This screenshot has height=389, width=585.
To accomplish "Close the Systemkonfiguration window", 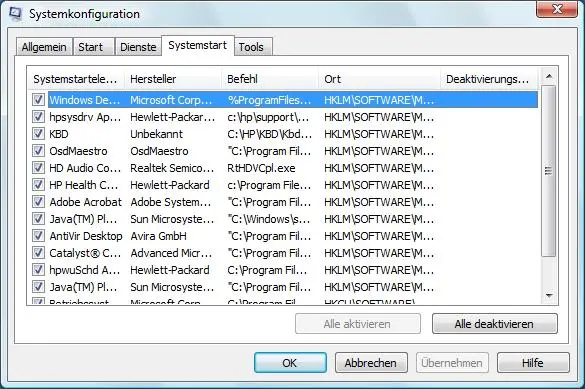I will 557,9.
